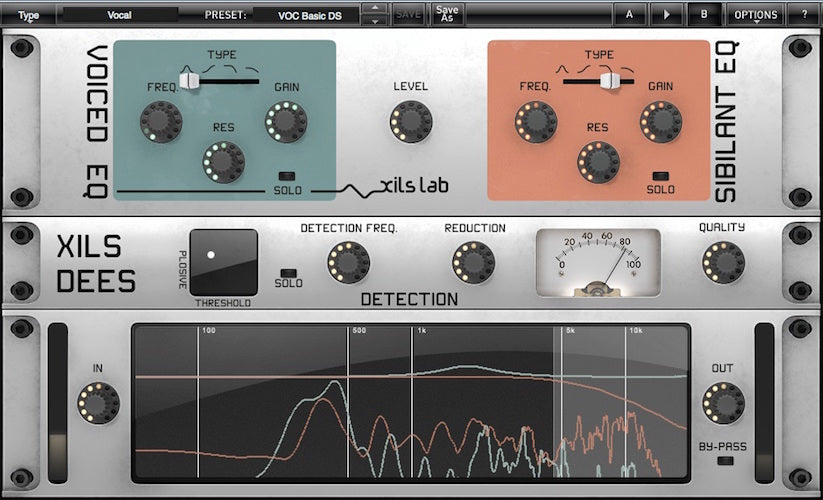This screenshot has height=500, width=823.
Task: Click the Sibilant EQ gain knob
Action: [x=660, y=121]
